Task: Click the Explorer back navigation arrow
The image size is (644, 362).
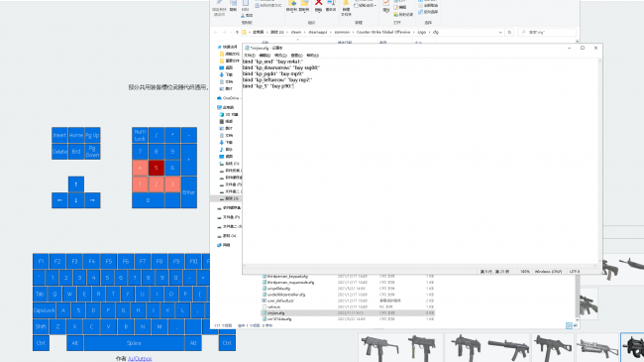Action: pyautogui.click(x=216, y=32)
